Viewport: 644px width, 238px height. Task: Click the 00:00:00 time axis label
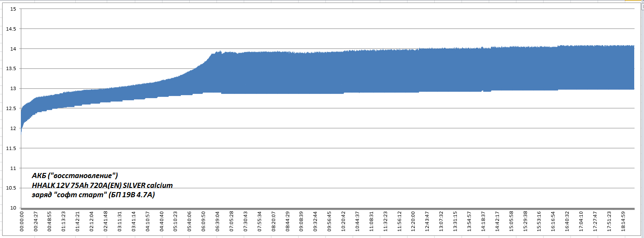click(x=22, y=221)
